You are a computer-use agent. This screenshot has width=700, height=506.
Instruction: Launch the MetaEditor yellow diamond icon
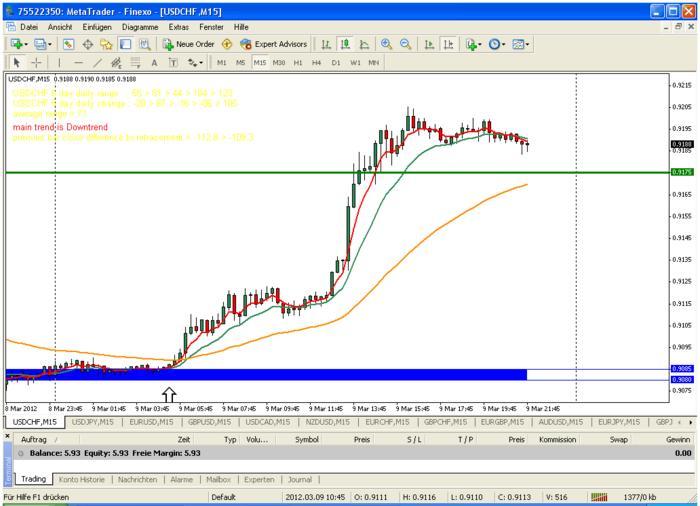[227, 44]
